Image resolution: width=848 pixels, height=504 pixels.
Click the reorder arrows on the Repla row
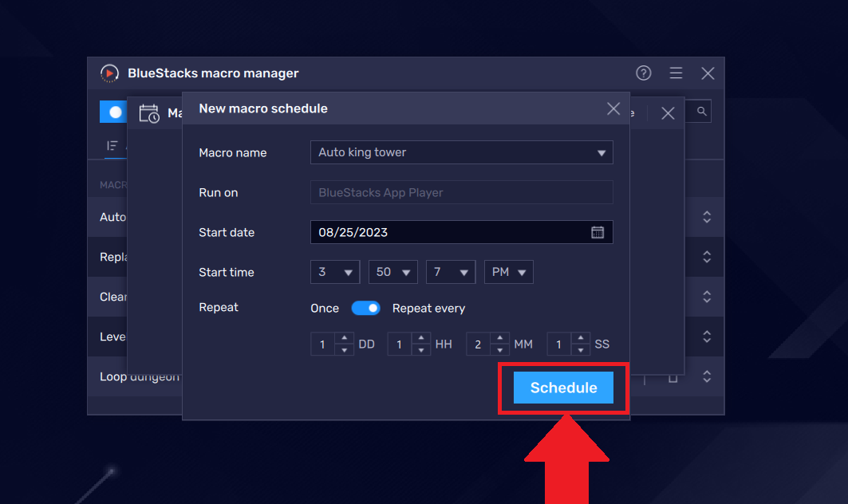pyautogui.click(x=706, y=257)
